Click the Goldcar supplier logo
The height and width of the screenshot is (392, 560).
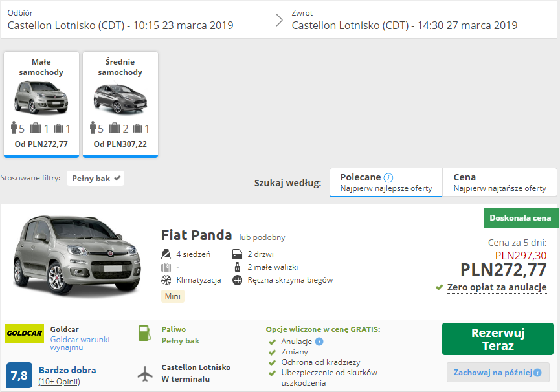pyautogui.click(x=25, y=334)
